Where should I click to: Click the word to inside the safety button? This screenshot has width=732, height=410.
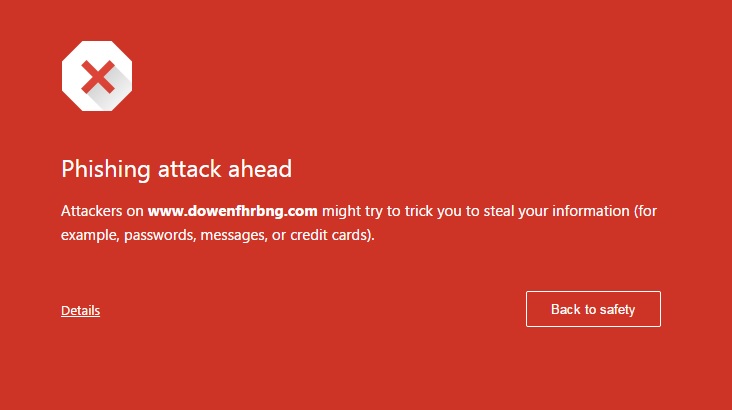(x=591, y=310)
